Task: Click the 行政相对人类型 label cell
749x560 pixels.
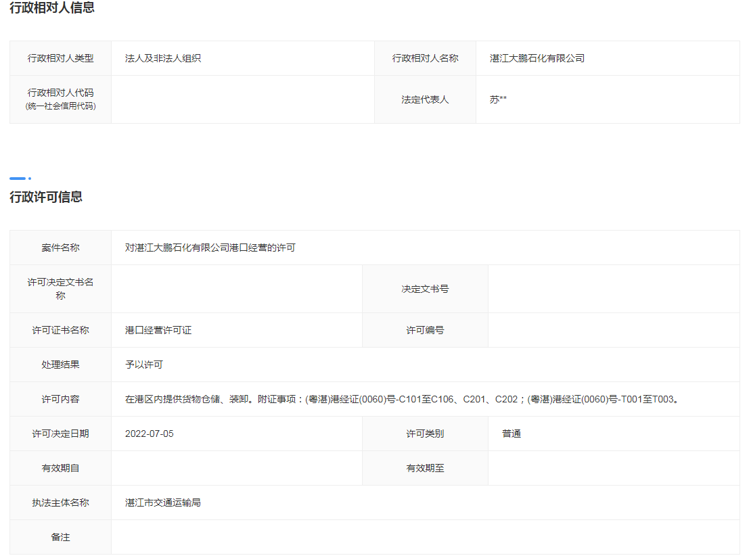Action: (x=61, y=58)
